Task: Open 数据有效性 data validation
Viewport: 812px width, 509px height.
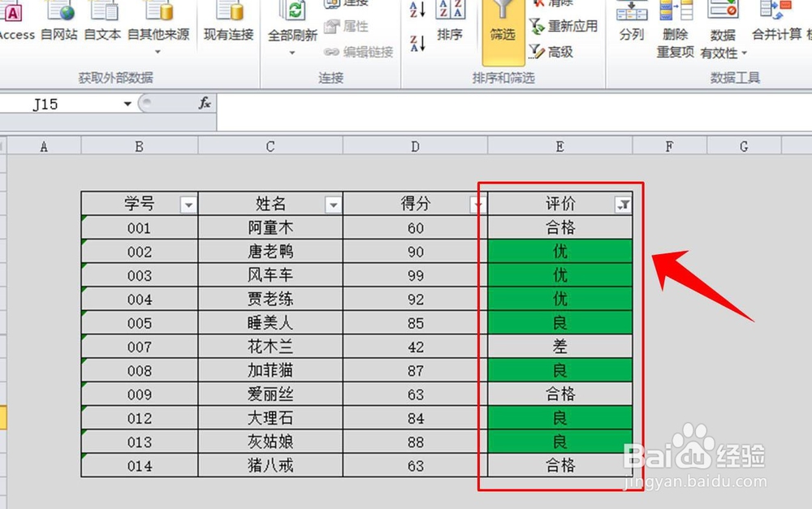Action: (x=723, y=28)
